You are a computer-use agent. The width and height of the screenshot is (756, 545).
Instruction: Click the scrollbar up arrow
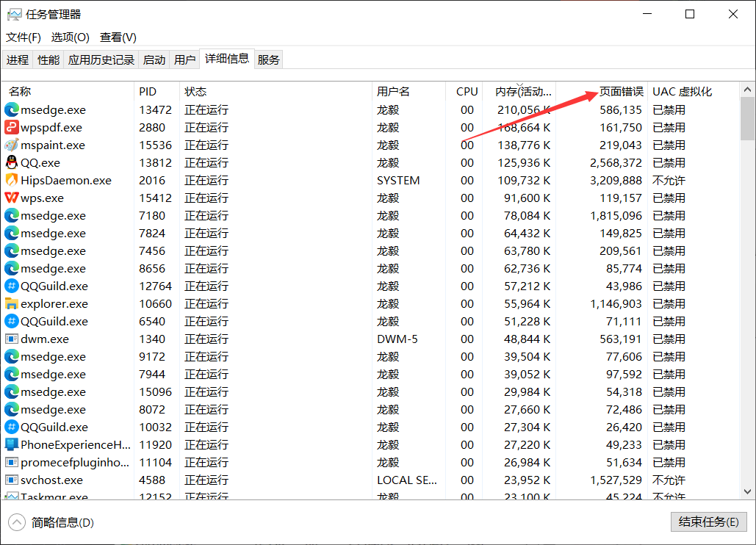747,90
